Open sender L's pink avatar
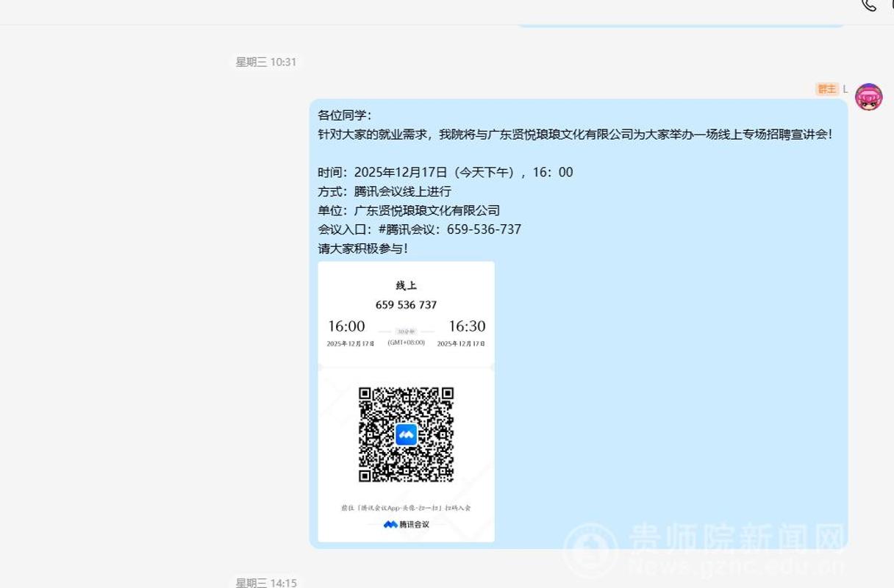 [x=868, y=97]
